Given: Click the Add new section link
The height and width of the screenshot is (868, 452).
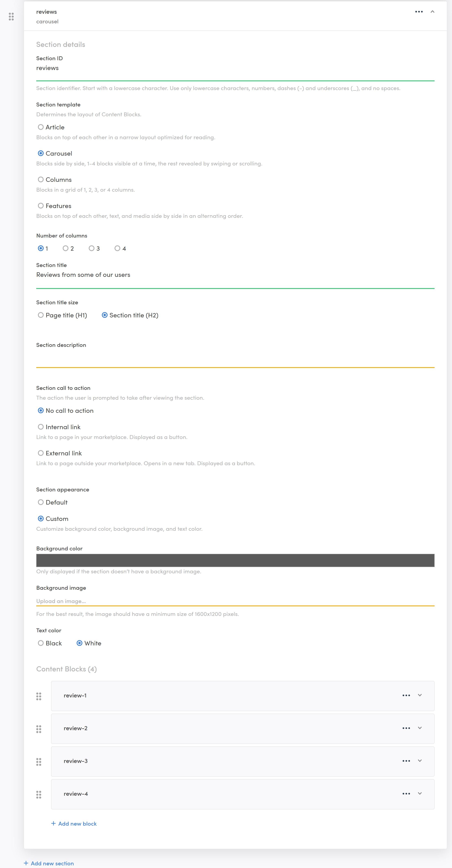Looking at the screenshot, I should [x=52, y=863].
